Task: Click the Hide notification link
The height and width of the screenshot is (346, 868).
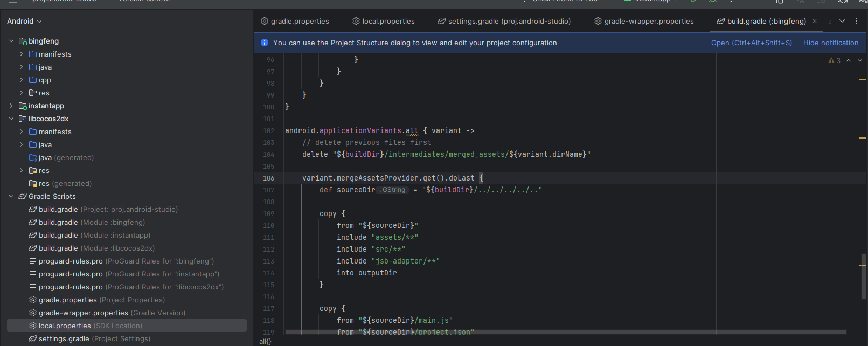Action: [x=831, y=43]
